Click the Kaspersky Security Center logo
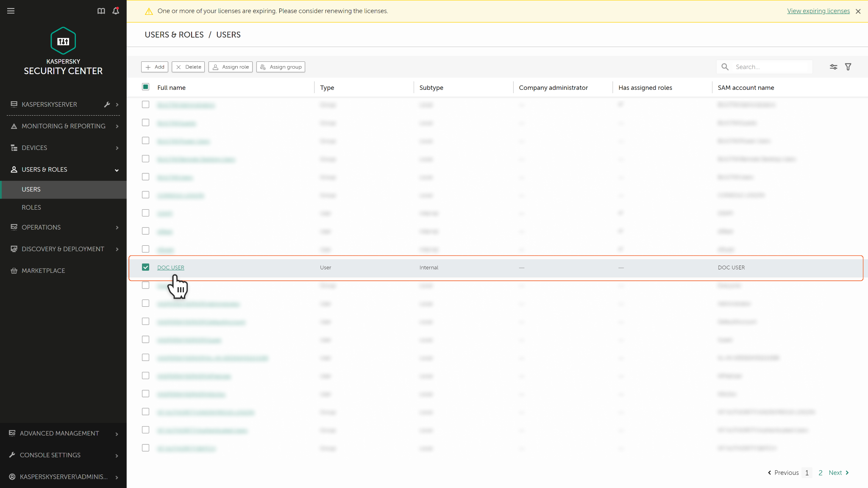The height and width of the screenshot is (488, 868). click(63, 41)
